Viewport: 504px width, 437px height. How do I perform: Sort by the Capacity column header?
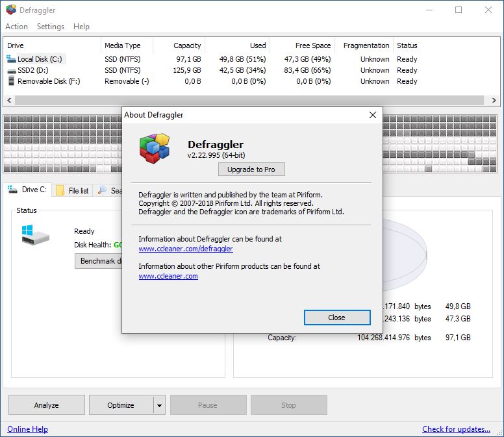[179, 45]
